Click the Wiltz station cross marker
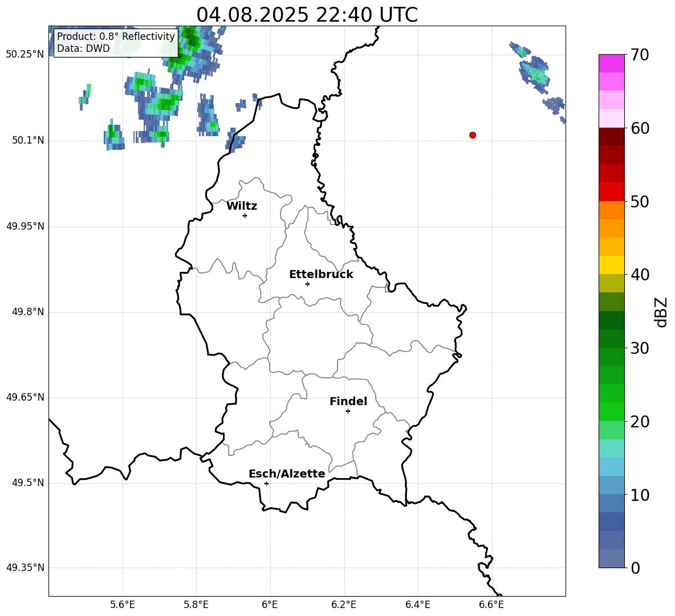675x616 pixels. point(245,215)
